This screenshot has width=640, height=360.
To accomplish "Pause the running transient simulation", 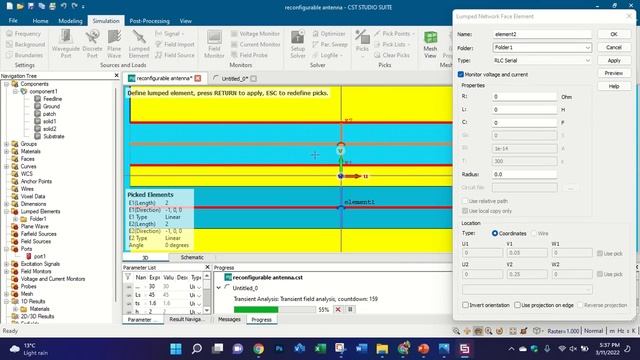I will (x=350, y=309).
